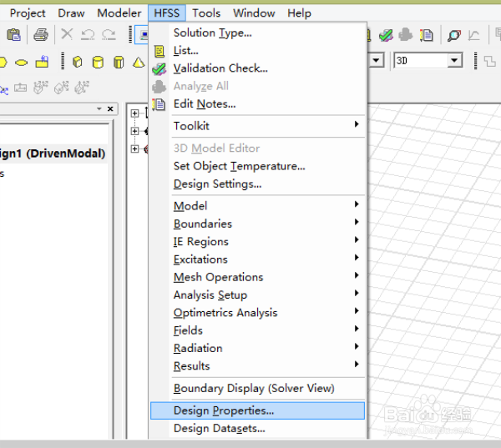Image resolution: width=501 pixels, height=448 pixels.
Task: Click the third grayed 3D box icon in third toolbar row
Action: point(82,88)
